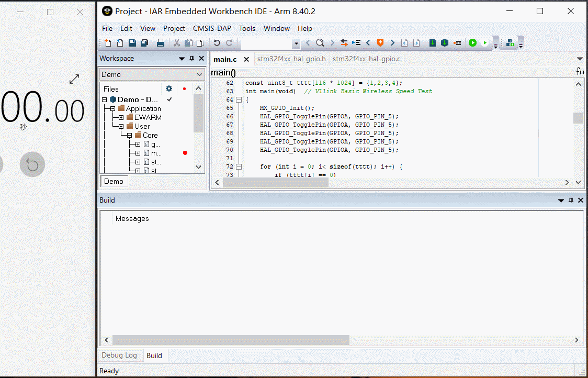Open the Workspace panel menu triangle
The height and width of the screenshot is (378, 588).
pyautogui.click(x=182, y=59)
